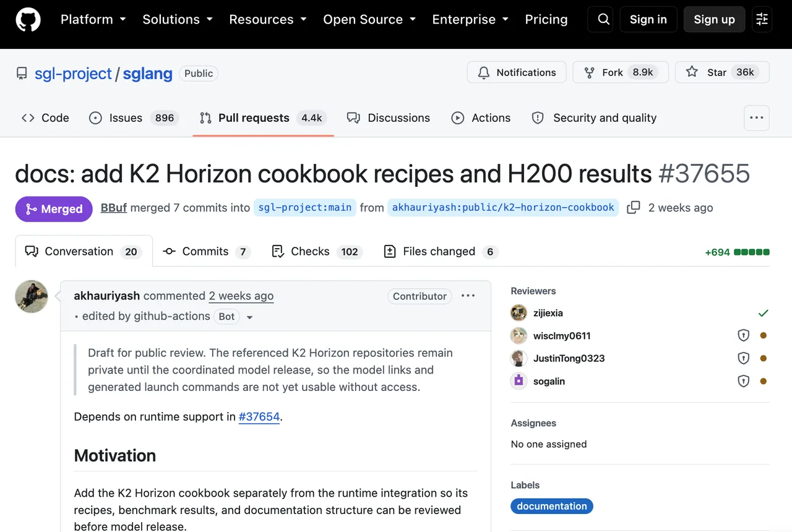Follow the #37654 pull request link
The height and width of the screenshot is (532, 792).
[x=259, y=416]
